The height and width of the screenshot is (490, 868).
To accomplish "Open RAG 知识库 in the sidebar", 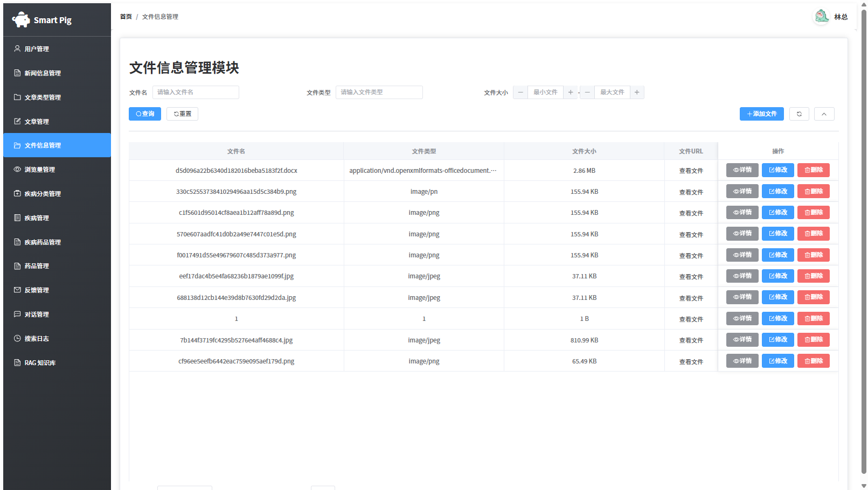I will pos(57,363).
